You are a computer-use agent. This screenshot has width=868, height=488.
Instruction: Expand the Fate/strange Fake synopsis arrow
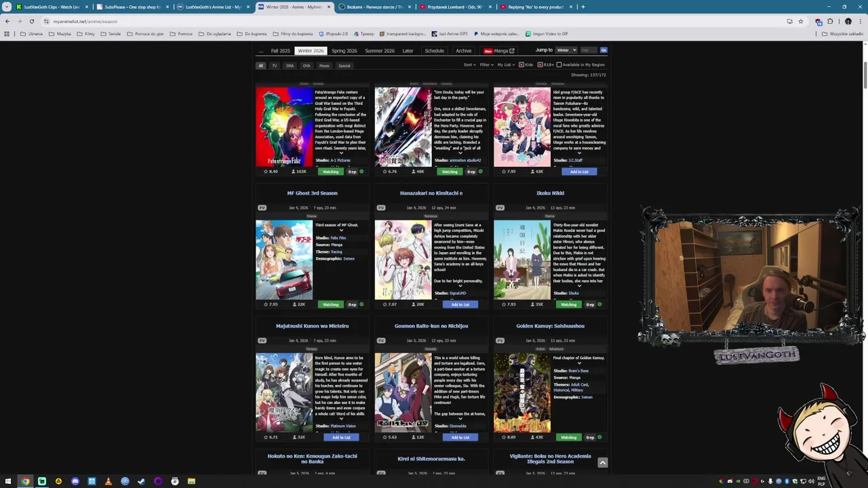(x=341, y=153)
